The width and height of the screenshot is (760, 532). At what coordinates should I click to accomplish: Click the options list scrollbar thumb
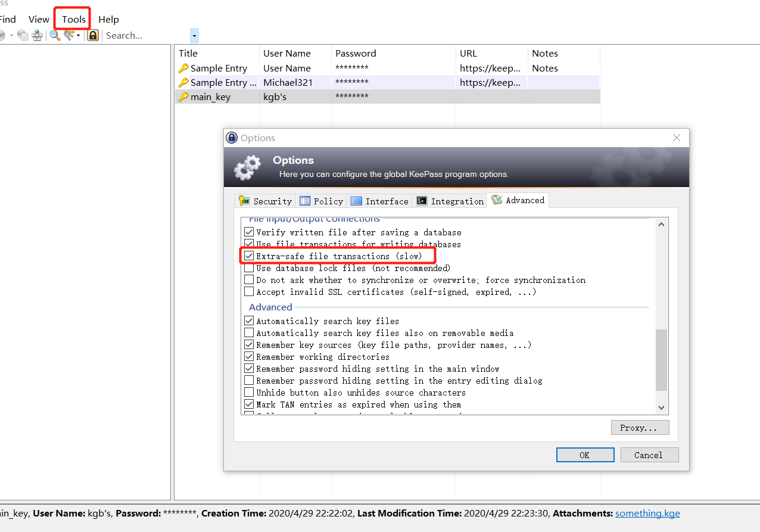(x=661, y=359)
